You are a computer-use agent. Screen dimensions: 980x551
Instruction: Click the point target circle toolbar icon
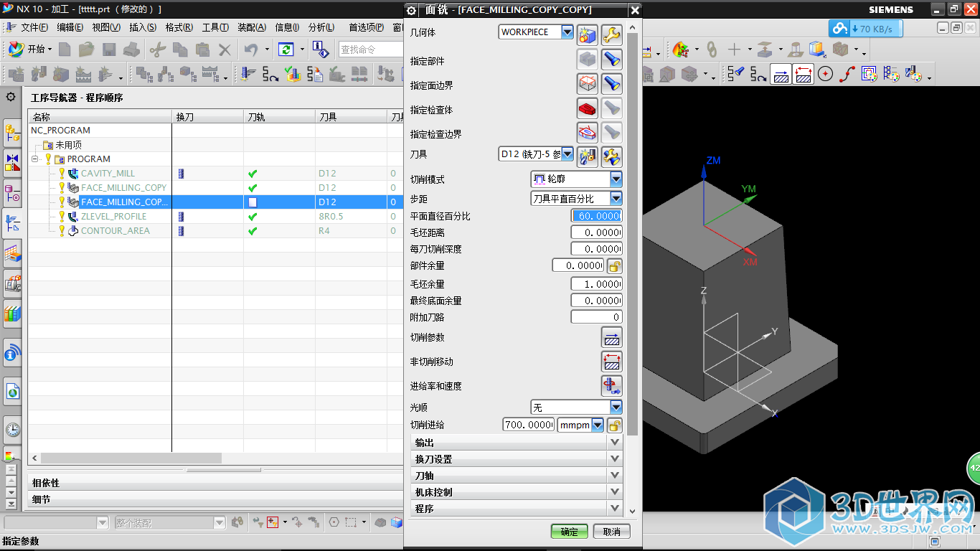coord(825,73)
